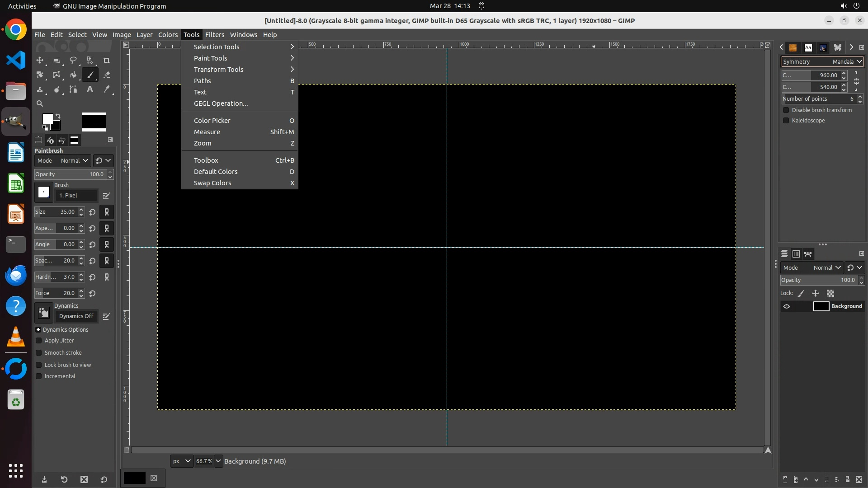Select the Crop tool
Image resolution: width=868 pixels, height=488 pixels.
pyautogui.click(x=106, y=60)
